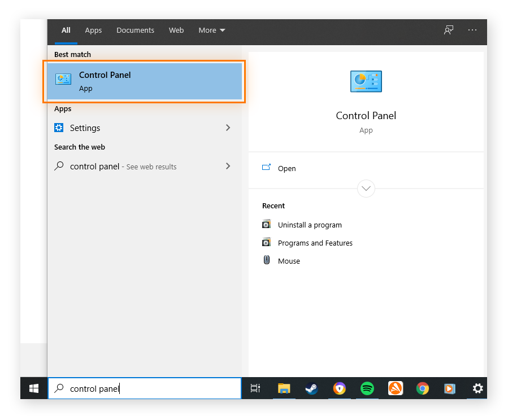Launch Google Chrome from the taskbar
The height and width of the screenshot is (420, 508).
pyautogui.click(x=423, y=388)
